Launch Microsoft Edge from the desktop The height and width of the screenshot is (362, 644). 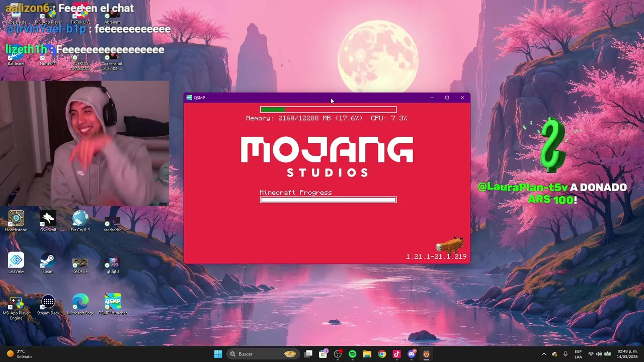[80, 305]
